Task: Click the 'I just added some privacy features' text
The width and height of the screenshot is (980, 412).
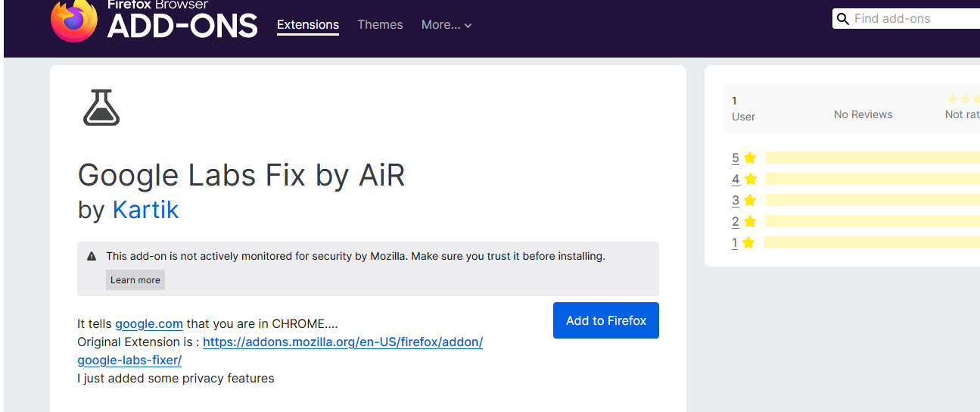Action: point(176,378)
